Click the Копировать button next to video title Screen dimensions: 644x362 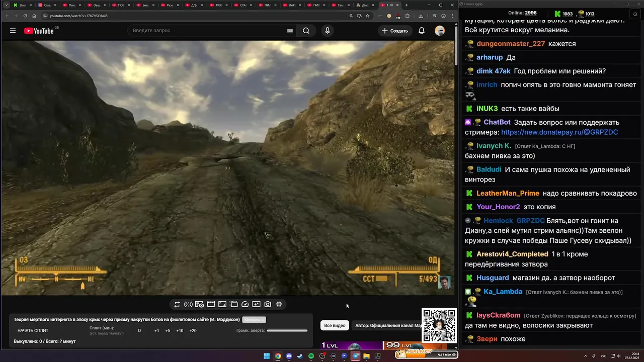click(x=254, y=320)
